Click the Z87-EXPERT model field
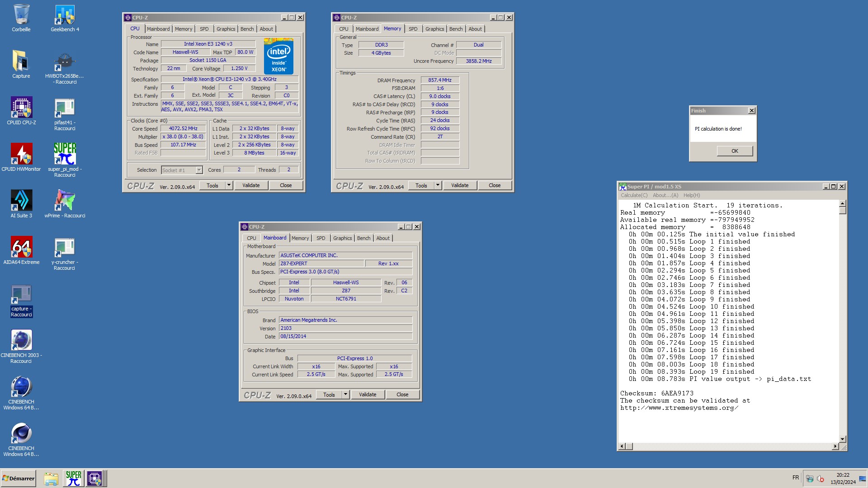This screenshot has width=868, height=488. [321, 263]
